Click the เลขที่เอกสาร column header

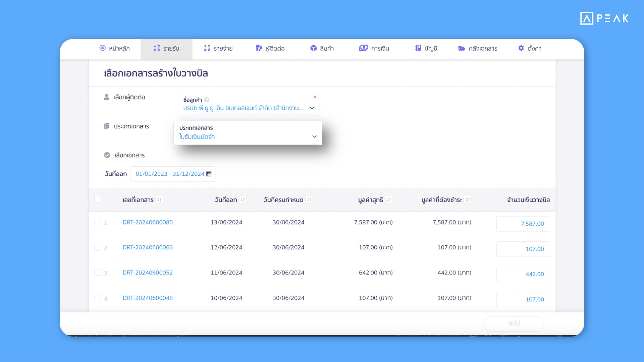[138, 200]
